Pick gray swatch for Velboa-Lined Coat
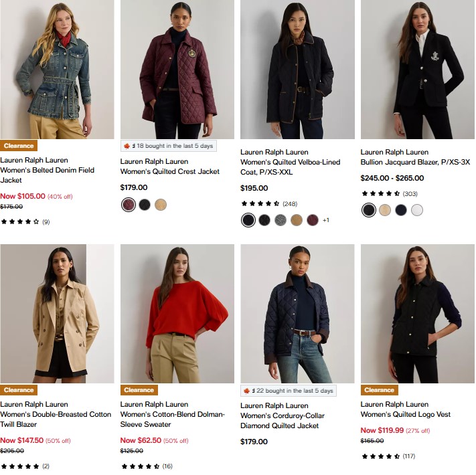 (x=281, y=220)
